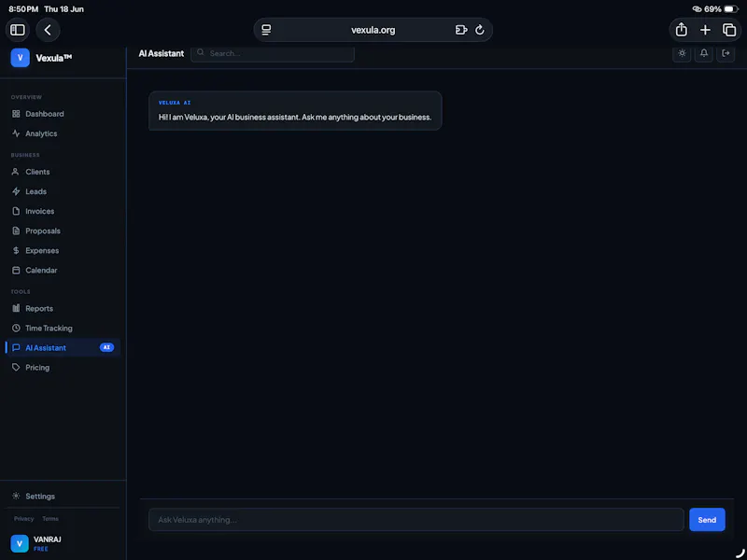The height and width of the screenshot is (560, 747).
Task: Toggle light theme with sun icon
Action: coord(682,53)
